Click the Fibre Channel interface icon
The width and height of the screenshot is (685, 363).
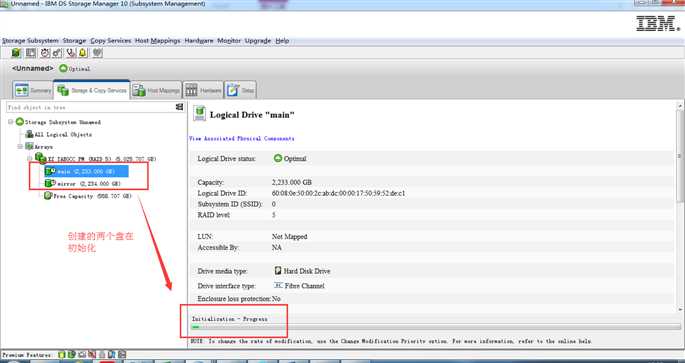[278, 285]
